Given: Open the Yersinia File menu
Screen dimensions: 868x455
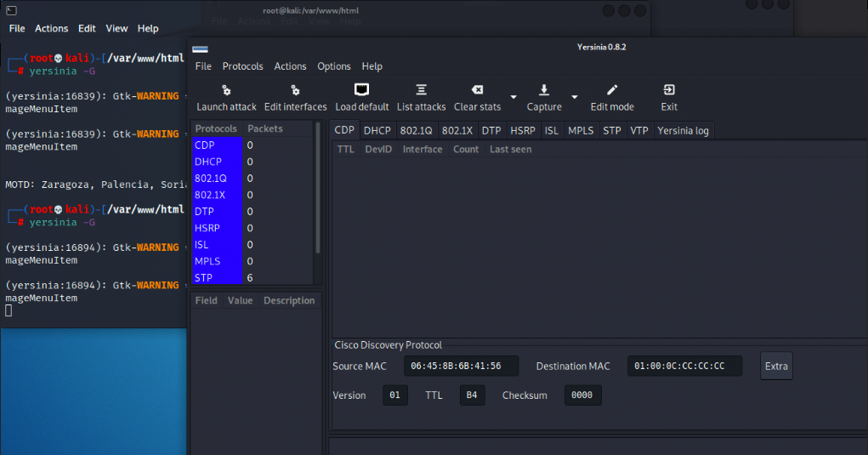Looking at the screenshot, I should point(203,66).
